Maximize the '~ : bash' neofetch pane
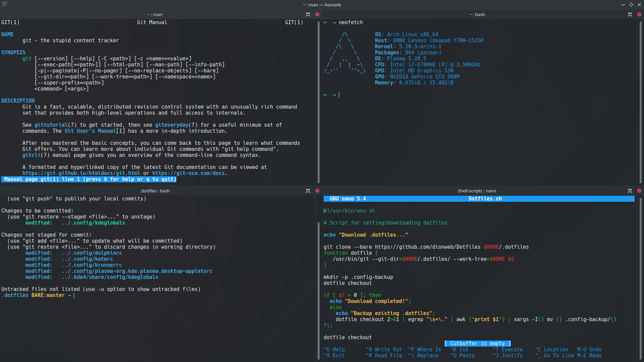 coord(630,14)
